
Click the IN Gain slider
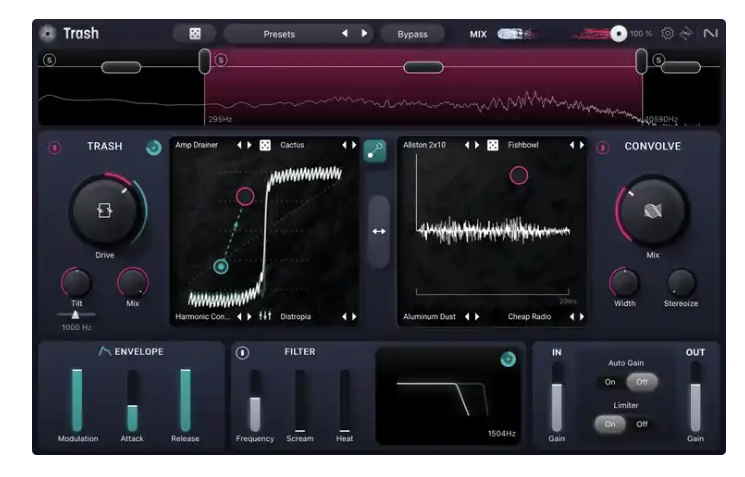click(556, 397)
